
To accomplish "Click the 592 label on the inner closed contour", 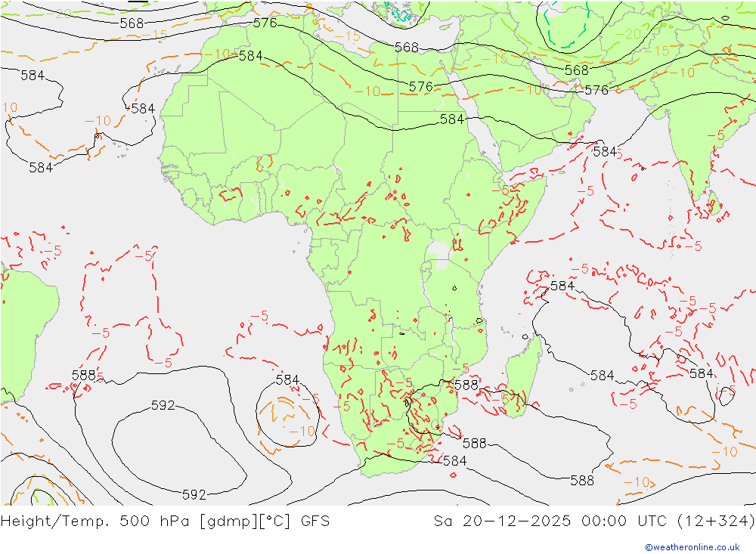I will coord(163,406).
